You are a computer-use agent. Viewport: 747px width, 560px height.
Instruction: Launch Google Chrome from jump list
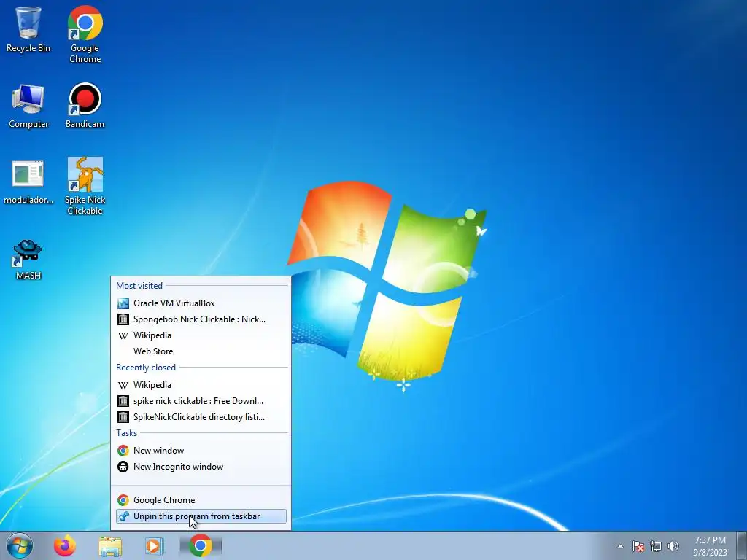(201, 500)
